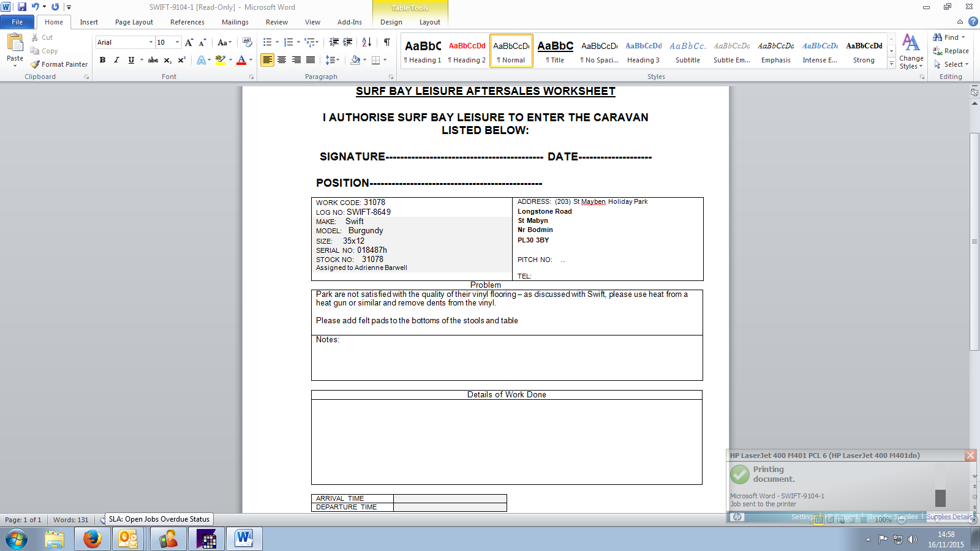
Task: Toggle Subscript formatting
Action: point(167,60)
